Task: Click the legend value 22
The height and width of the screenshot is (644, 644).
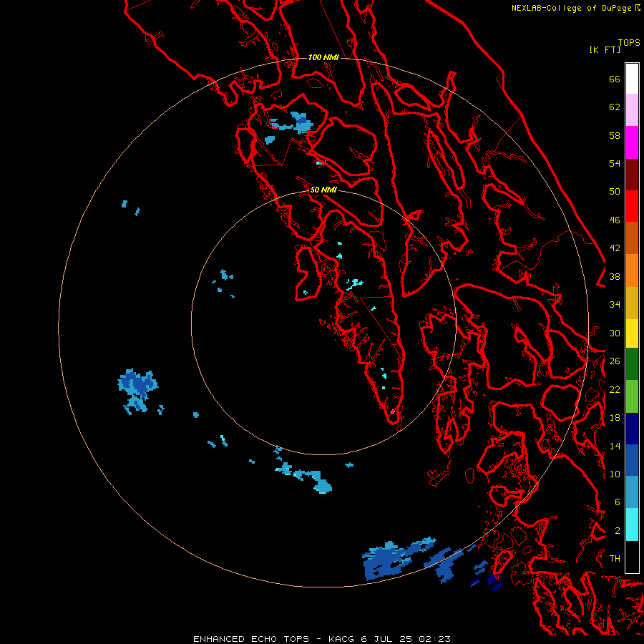Action: [x=615, y=390]
